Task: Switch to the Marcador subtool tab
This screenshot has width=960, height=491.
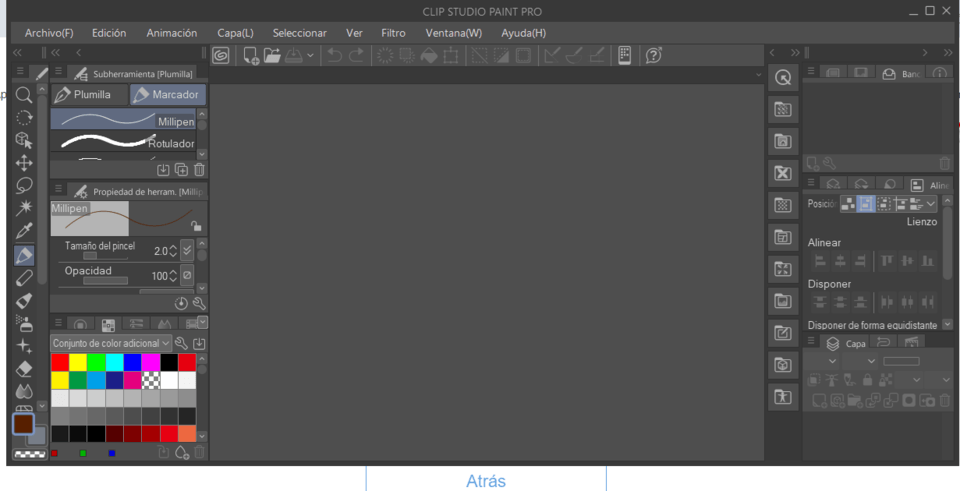Action: point(167,95)
